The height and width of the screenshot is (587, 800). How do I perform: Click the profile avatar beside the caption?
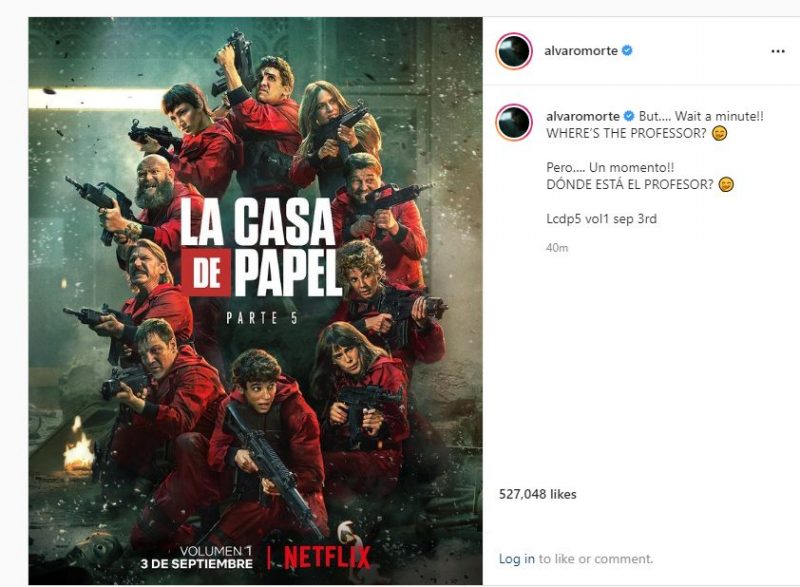514,122
